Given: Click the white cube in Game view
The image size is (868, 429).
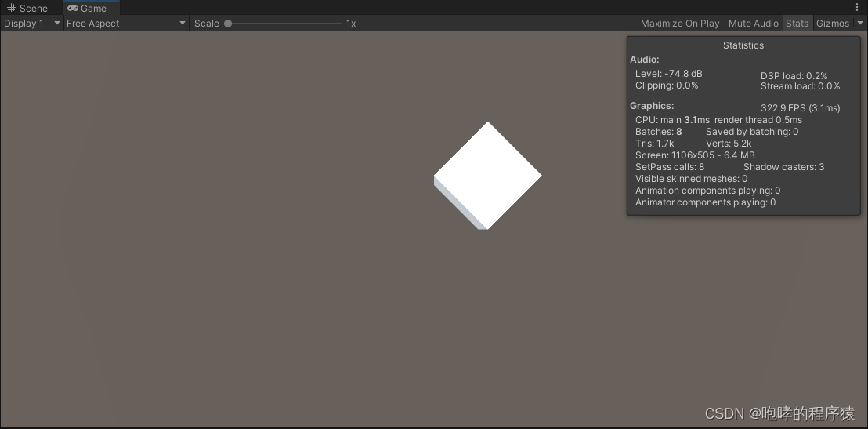Looking at the screenshot, I should 488,176.
